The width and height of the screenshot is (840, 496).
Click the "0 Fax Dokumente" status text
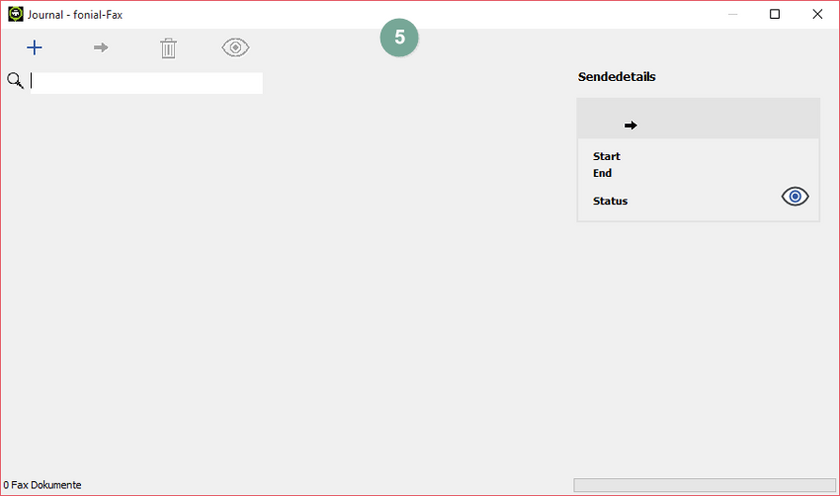tap(42, 485)
